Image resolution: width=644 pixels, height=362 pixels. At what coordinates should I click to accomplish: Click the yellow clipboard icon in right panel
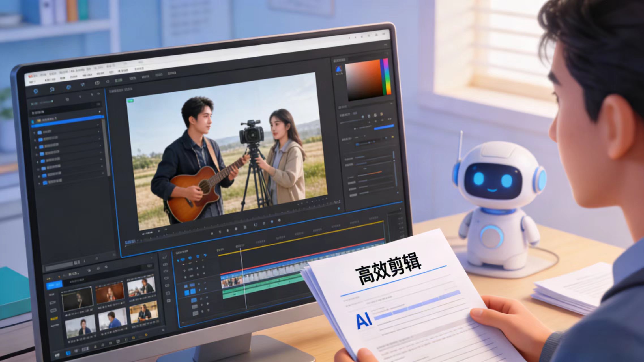tap(381, 114)
